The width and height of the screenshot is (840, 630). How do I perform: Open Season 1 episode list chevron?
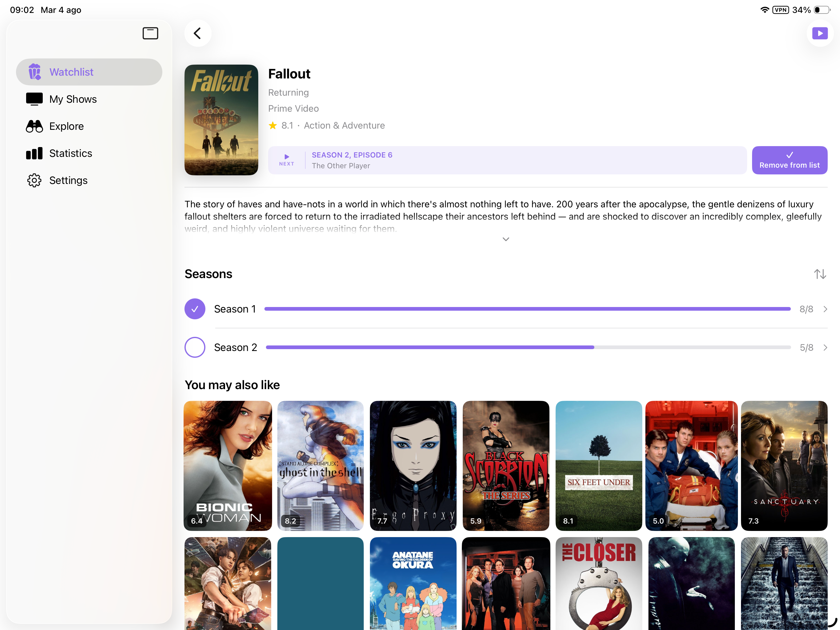pyautogui.click(x=825, y=309)
